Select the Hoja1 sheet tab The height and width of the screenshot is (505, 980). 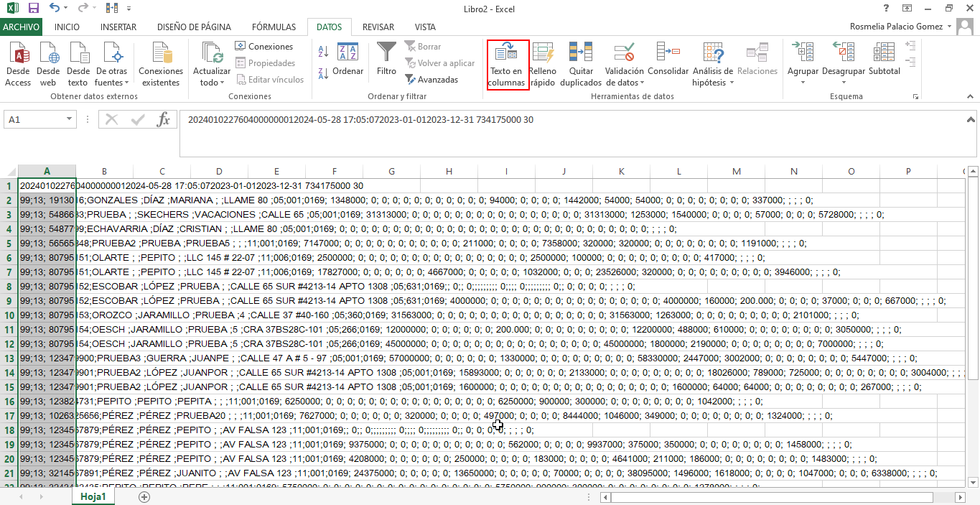pos(93,496)
